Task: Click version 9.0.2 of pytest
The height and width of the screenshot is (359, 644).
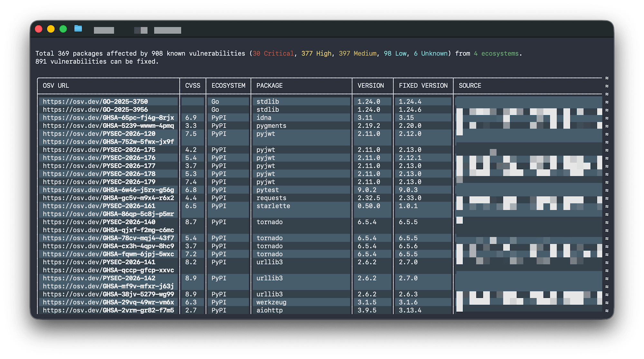Action: [x=367, y=190]
